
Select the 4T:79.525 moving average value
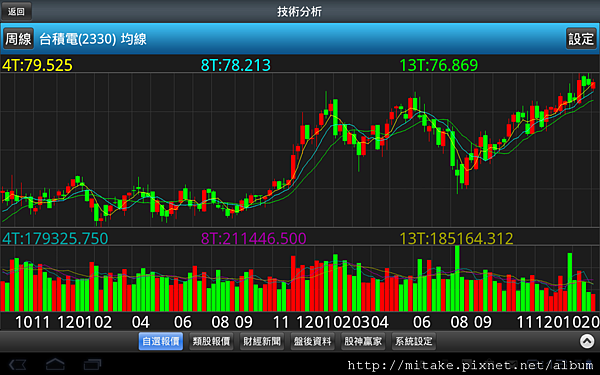click(x=37, y=65)
